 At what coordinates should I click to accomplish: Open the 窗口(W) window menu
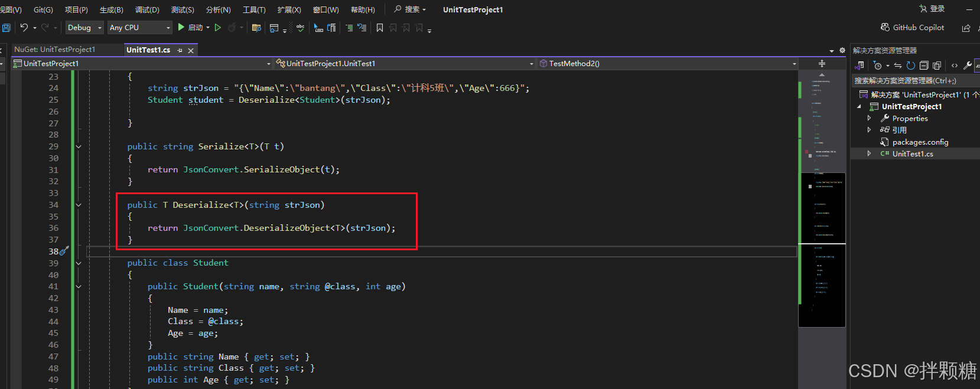(325, 9)
